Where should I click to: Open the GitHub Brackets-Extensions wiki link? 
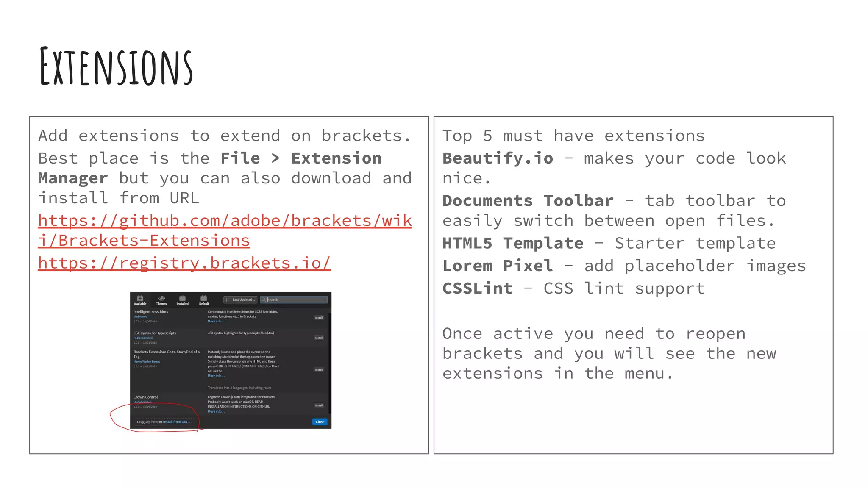click(225, 230)
